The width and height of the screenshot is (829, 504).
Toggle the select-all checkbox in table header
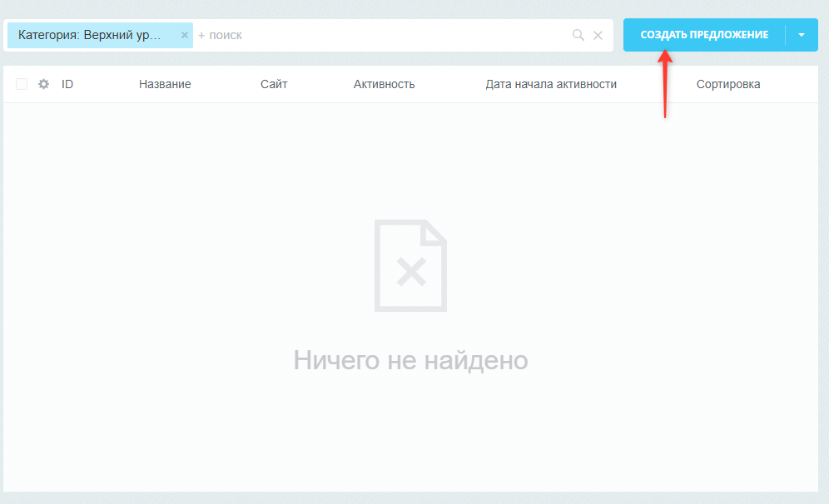tap(22, 84)
